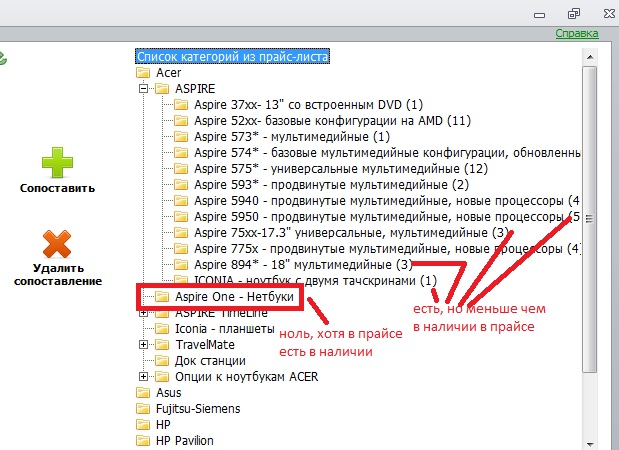Click the Asus folder icon
Image resolution: width=619 pixels, height=450 pixels.
pos(143,392)
